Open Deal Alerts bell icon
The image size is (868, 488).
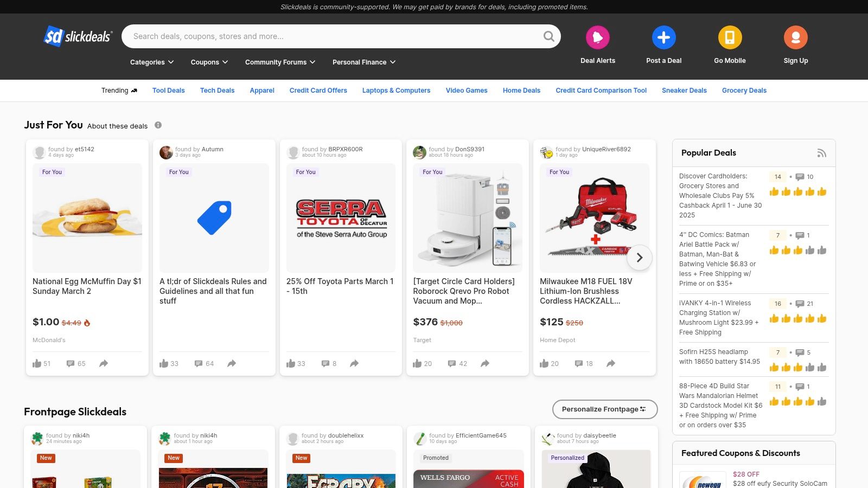point(598,37)
